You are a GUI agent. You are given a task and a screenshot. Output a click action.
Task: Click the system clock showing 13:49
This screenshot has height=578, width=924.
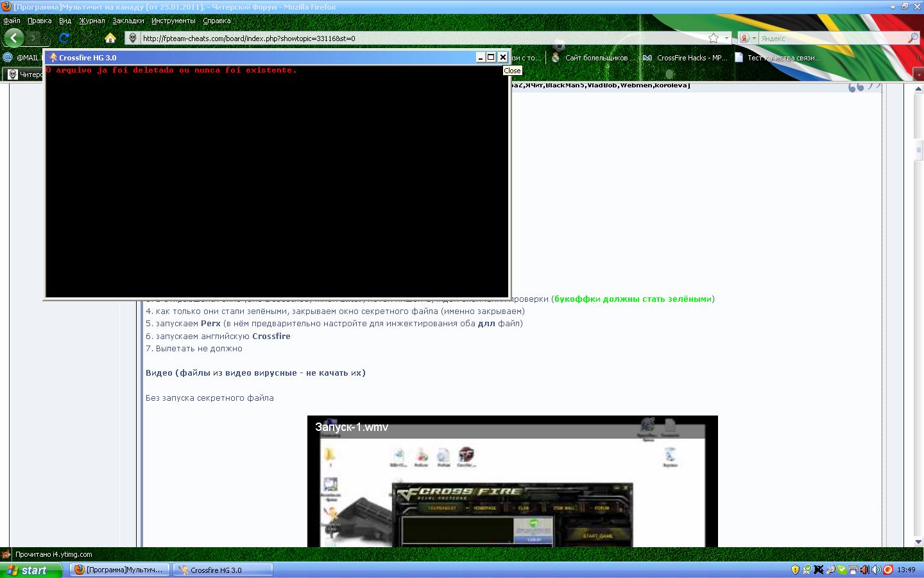[x=906, y=570]
